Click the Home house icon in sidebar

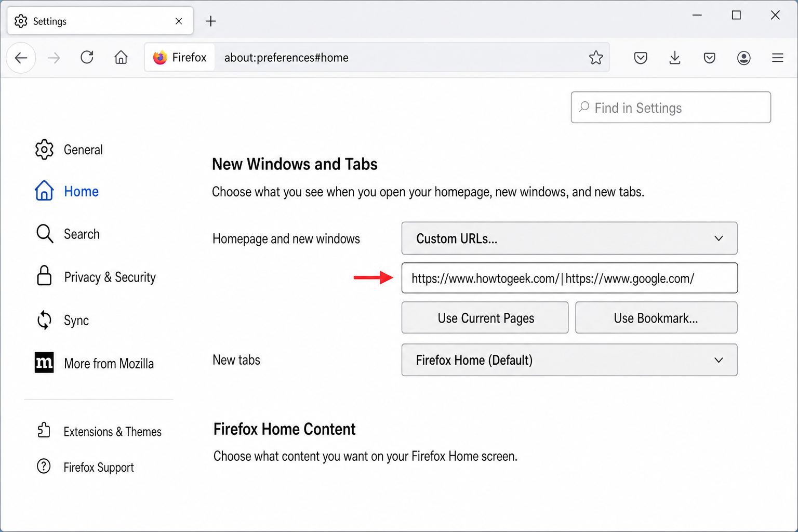point(44,191)
